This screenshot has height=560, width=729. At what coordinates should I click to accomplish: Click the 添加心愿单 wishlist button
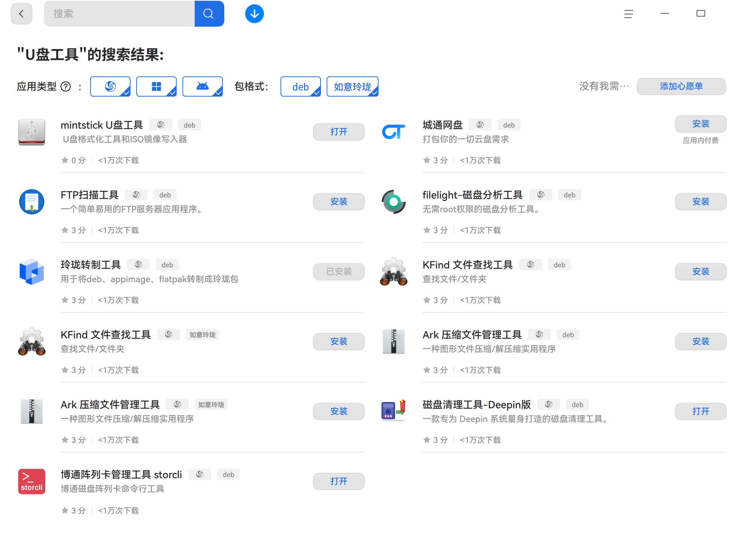point(681,86)
